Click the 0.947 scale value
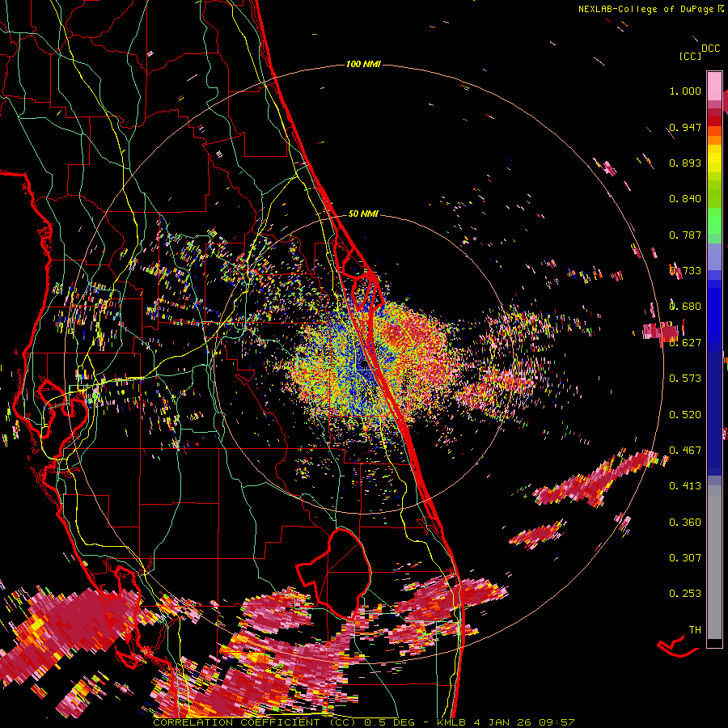Image resolution: width=728 pixels, height=728 pixels. [685, 127]
